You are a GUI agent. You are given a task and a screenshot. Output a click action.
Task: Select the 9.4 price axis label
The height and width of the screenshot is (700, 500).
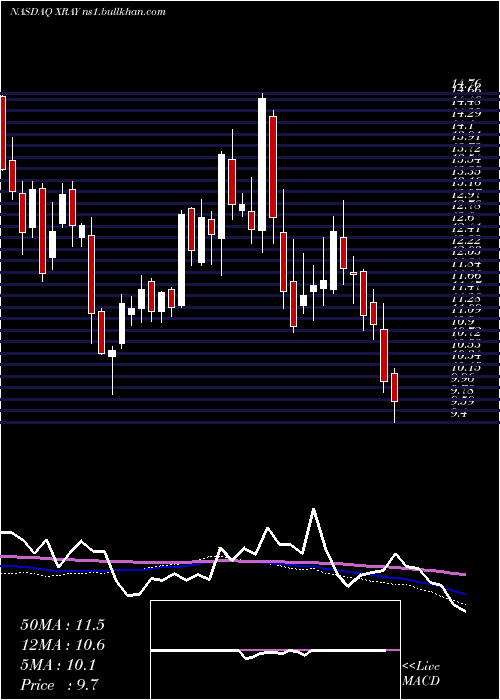pos(460,414)
